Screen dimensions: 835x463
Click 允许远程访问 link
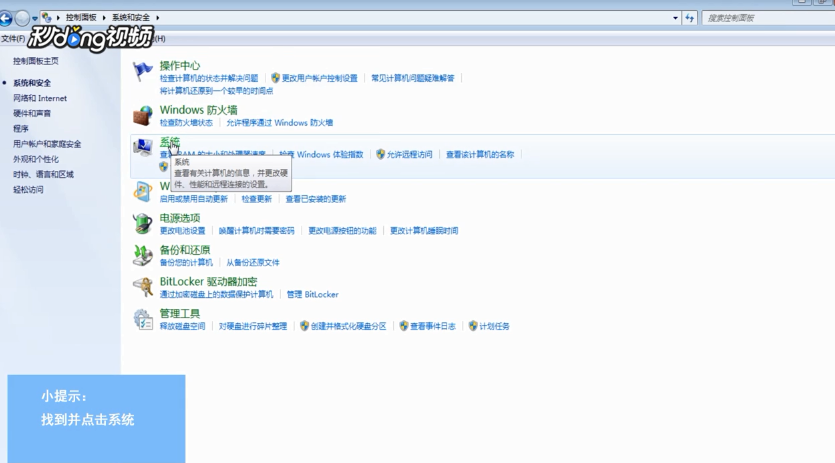tap(410, 155)
